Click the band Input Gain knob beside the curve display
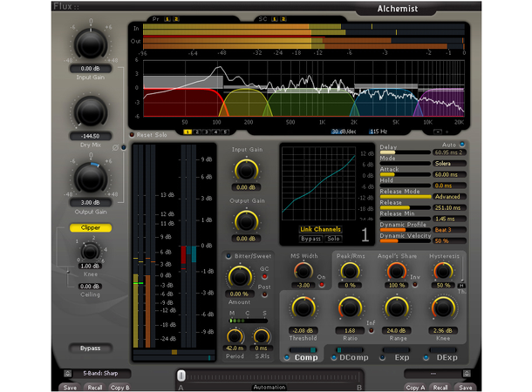Viewport: 532px width, 392px height. click(x=246, y=170)
